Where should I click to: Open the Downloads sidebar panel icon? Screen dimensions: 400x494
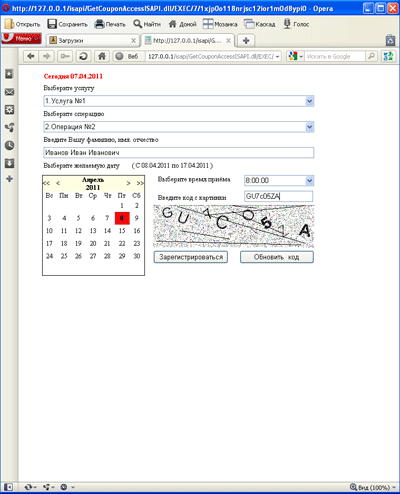coord(9,163)
